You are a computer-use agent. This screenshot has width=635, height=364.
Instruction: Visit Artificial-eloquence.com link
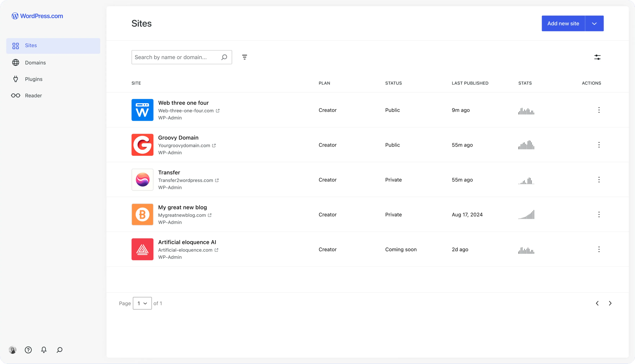click(188, 250)
